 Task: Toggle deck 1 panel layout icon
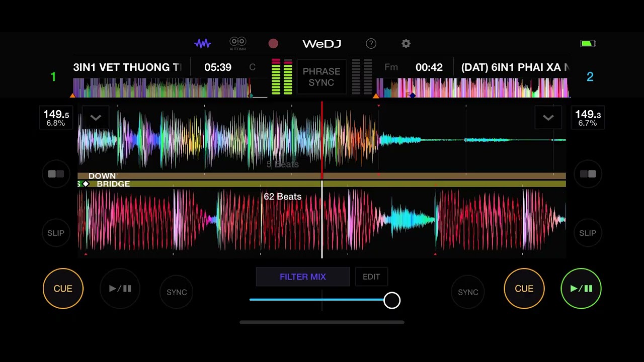pyautogui.click(x=56, y=174)
